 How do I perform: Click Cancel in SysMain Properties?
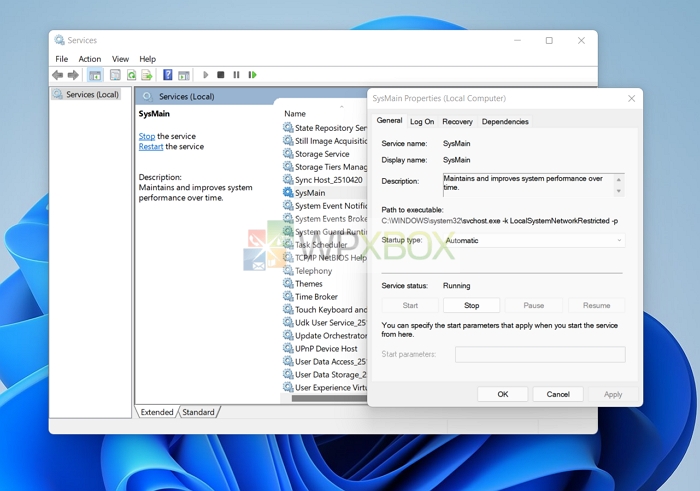coord(558,394)
